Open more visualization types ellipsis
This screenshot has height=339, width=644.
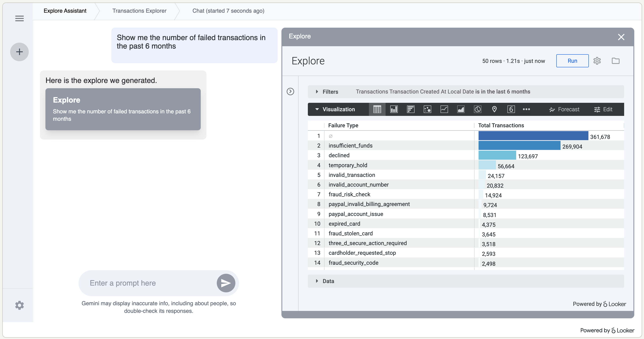click(526, 109)
